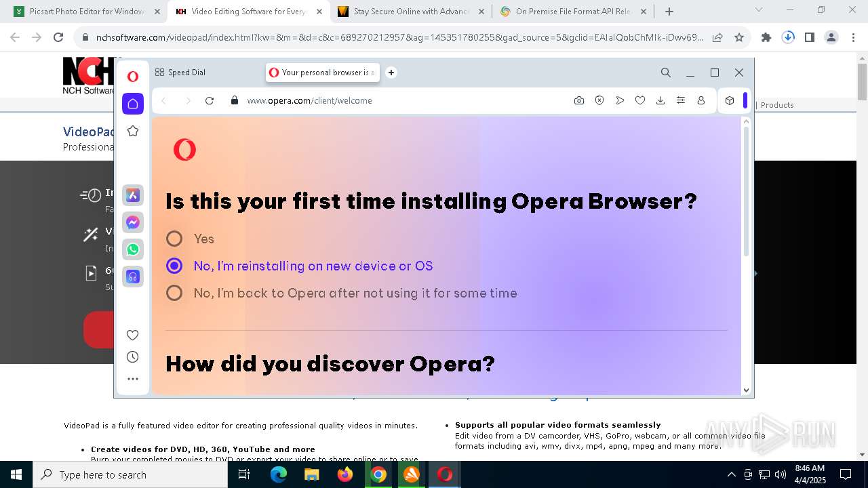This screenshot has height=488, width=868.
Task: Open the Opera extensions cube icon
Action: click(x=730, y=100)
